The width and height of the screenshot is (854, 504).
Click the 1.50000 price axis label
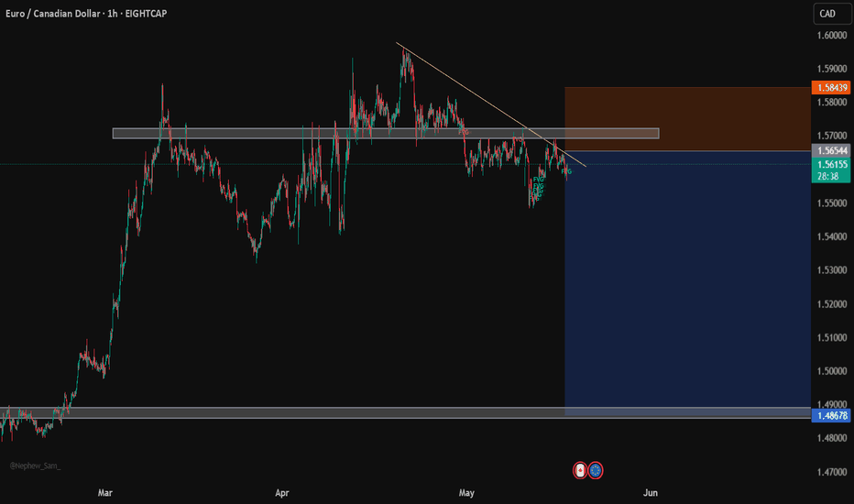click(x=832, y=370)
